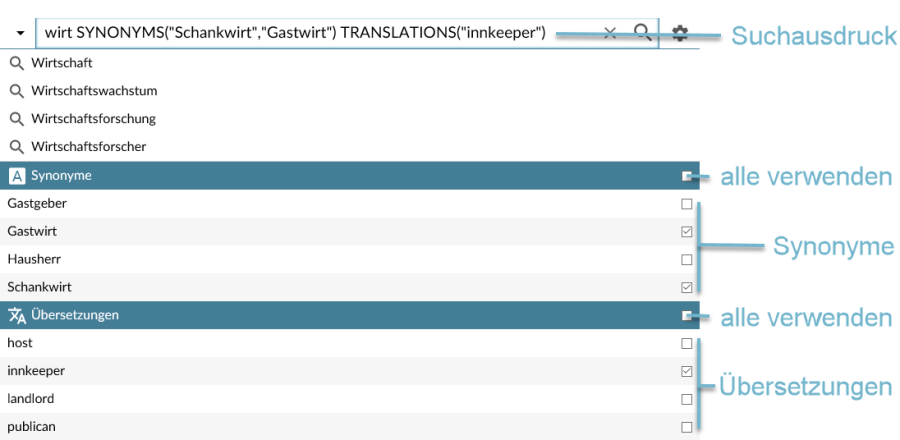The height and width of the screenshot is (440, 900).
Task: Choose the Wirtschaftsforschung suggestion
Action: 93,119
